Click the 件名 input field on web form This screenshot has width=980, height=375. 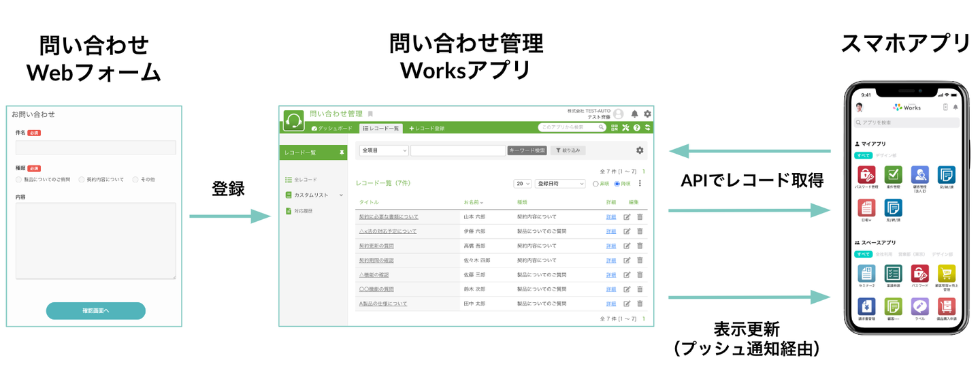click(96, 148)
